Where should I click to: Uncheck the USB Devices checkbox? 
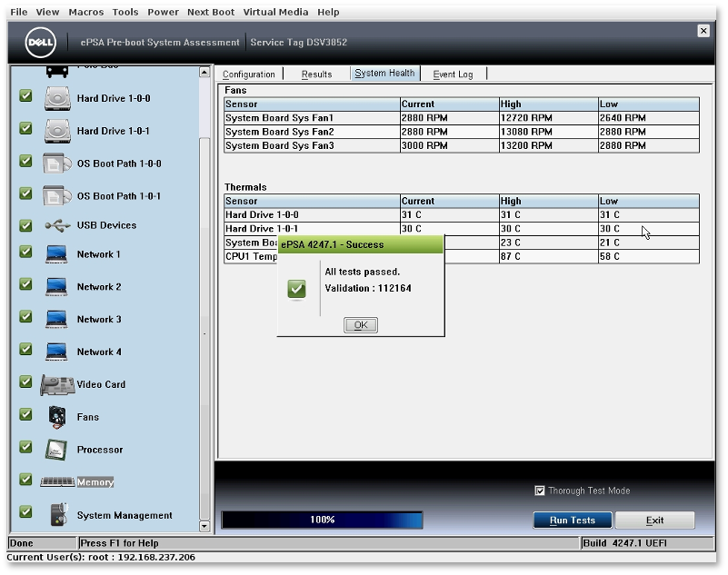(x=26, y=225)
